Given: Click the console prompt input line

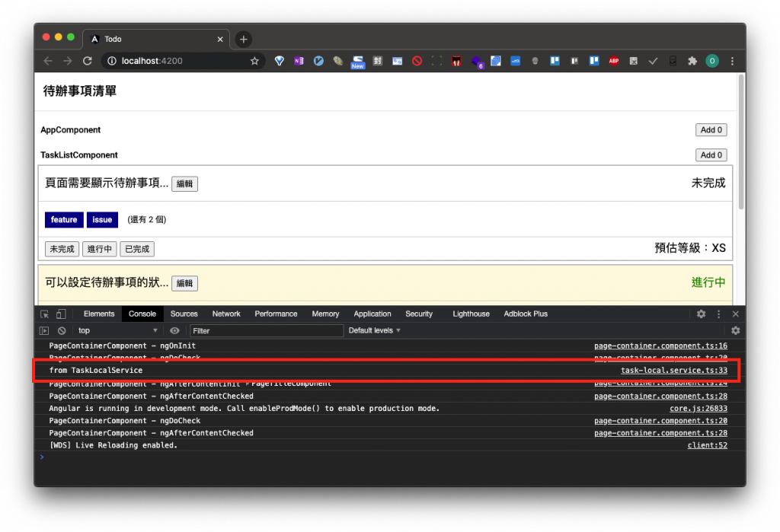Looking at the screenshot, I should tap(388, 457).
